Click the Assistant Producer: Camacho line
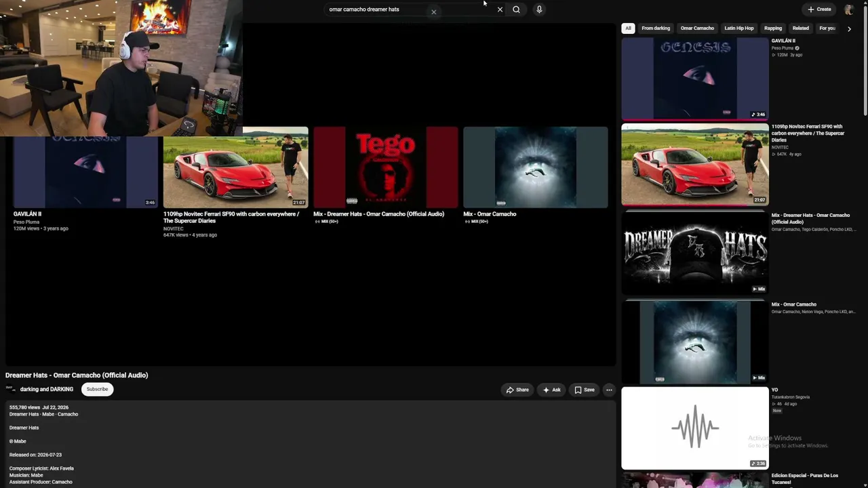This screenshot has height=488, width=868. click(x=41, y=482)
